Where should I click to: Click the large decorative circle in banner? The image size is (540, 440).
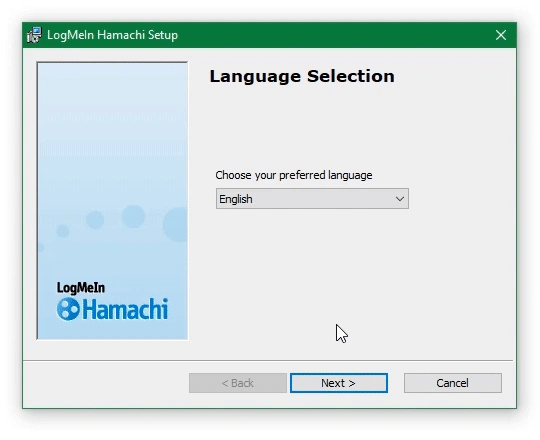point(176,224)
